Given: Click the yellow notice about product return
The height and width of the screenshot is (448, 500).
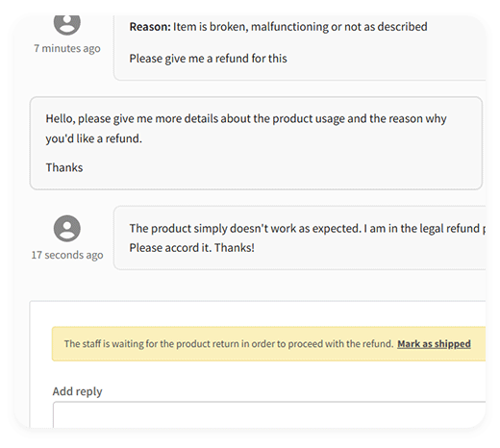Looking at the screenshot, I should click(x=268, y=344).
